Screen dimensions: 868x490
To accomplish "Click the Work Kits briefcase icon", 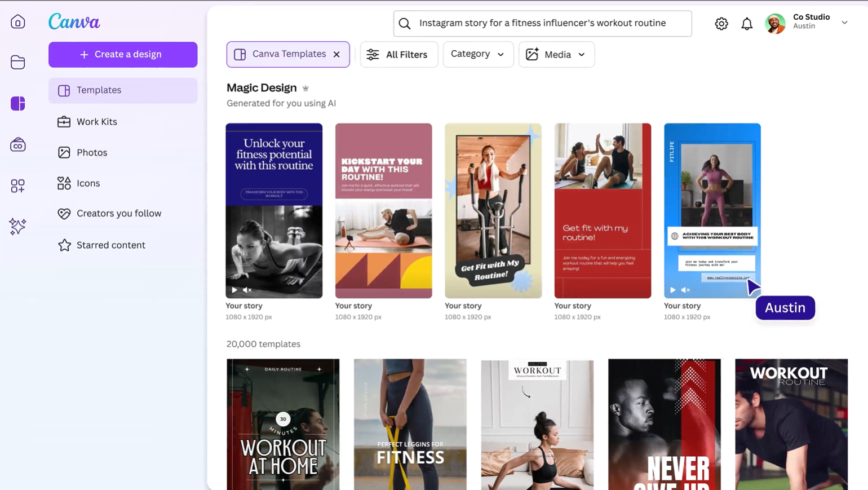I will (64, 122).
